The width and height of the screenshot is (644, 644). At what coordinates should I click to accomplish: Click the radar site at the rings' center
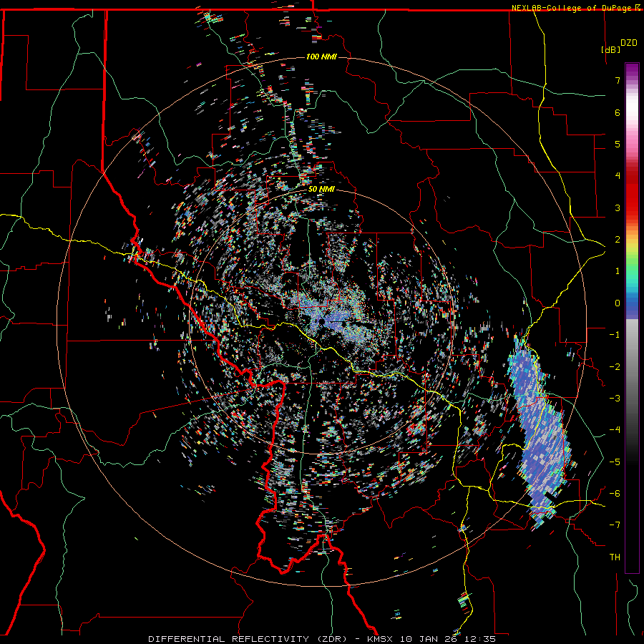(321, 321)
